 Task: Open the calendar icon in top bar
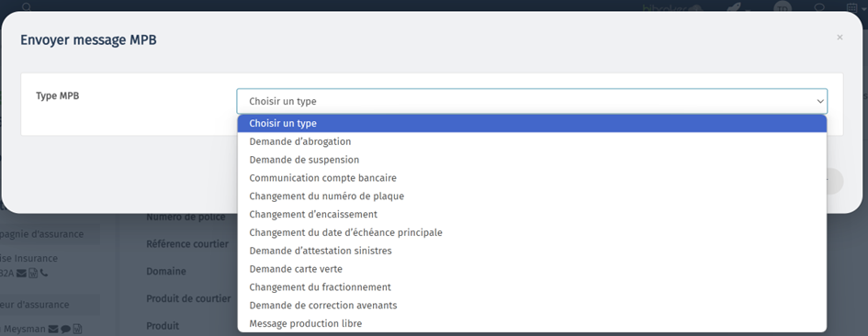[x=852, y=7]
